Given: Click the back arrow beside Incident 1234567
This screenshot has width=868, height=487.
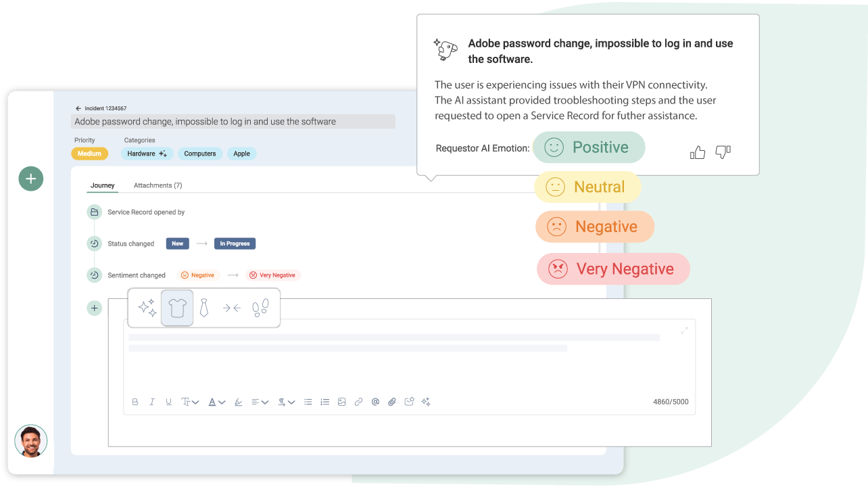Looking at the screenshot, I should 78,108.
